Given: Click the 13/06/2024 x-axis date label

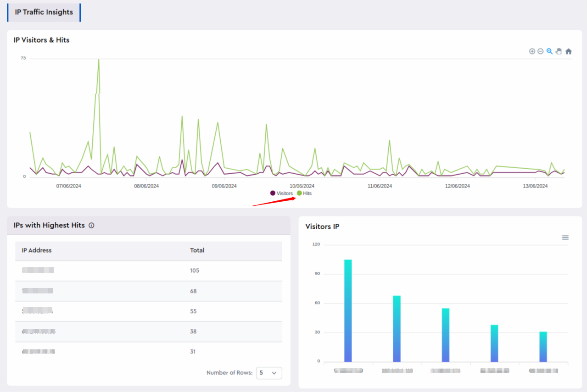Looking at the screenshot, I should click(536, 186).
